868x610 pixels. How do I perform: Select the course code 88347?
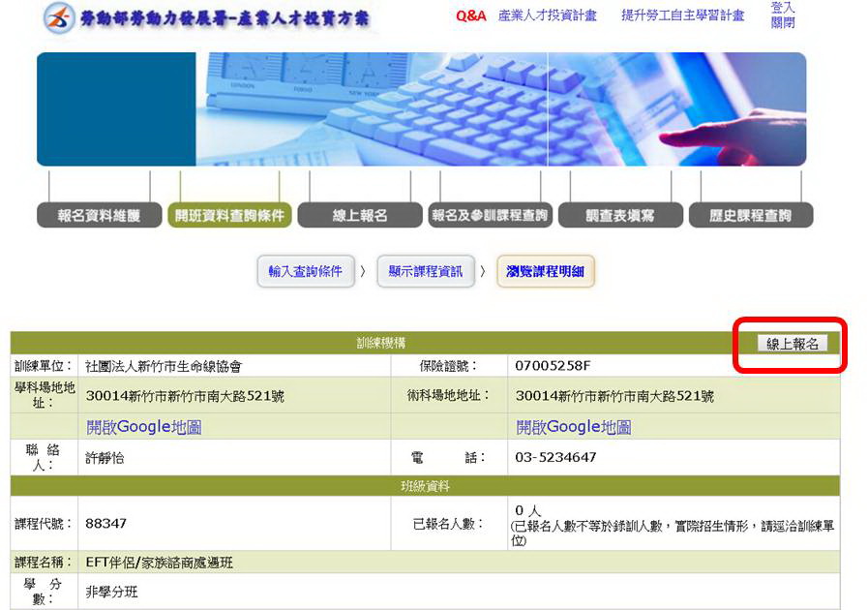[105, 523]
